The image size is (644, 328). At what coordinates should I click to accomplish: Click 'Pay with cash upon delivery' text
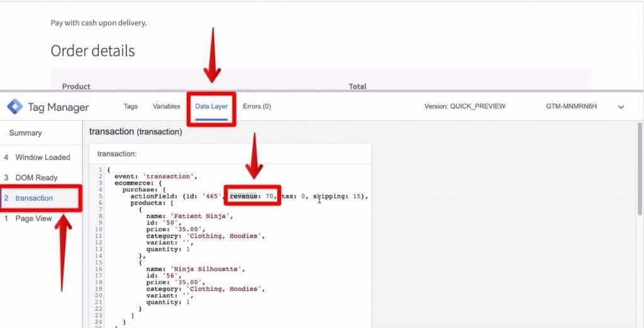click(99, 23)
